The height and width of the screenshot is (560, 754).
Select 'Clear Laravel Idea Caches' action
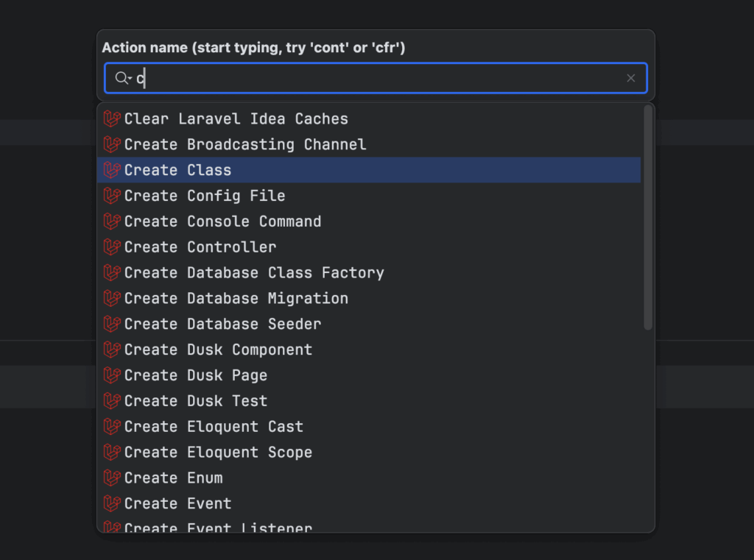coord(369,118)
